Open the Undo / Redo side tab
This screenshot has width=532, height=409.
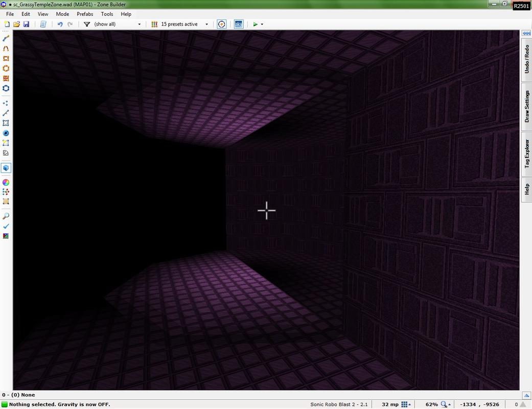click(526, 59)
